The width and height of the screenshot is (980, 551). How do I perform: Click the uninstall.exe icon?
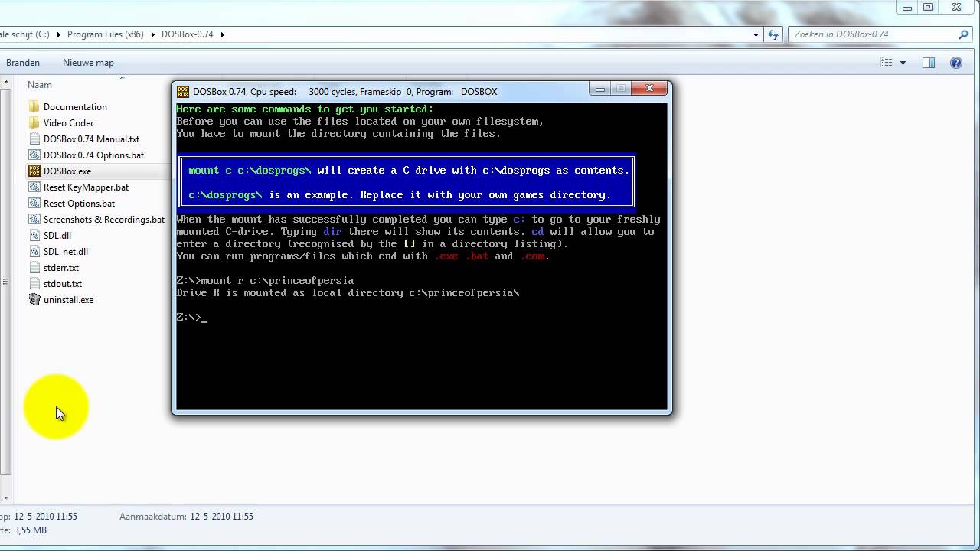[34, 300]
